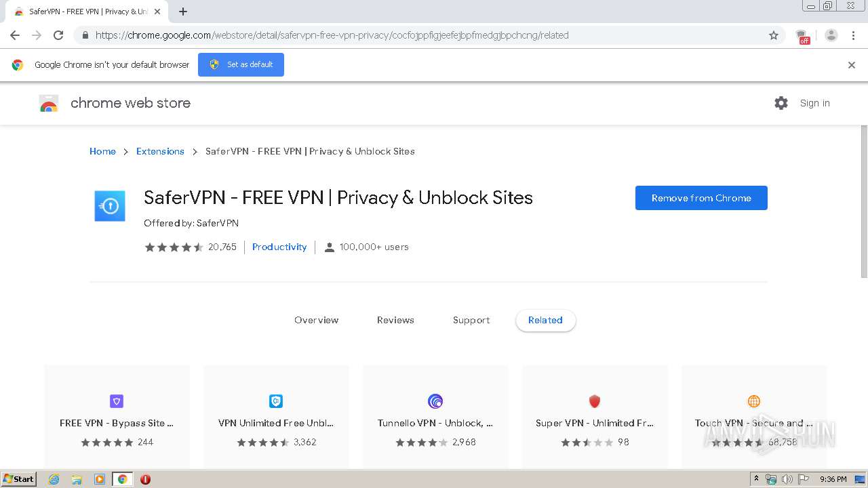Switch to the Overview tab
The height and width of the screenshot is (488, 868).
click(x=316, y=320)
